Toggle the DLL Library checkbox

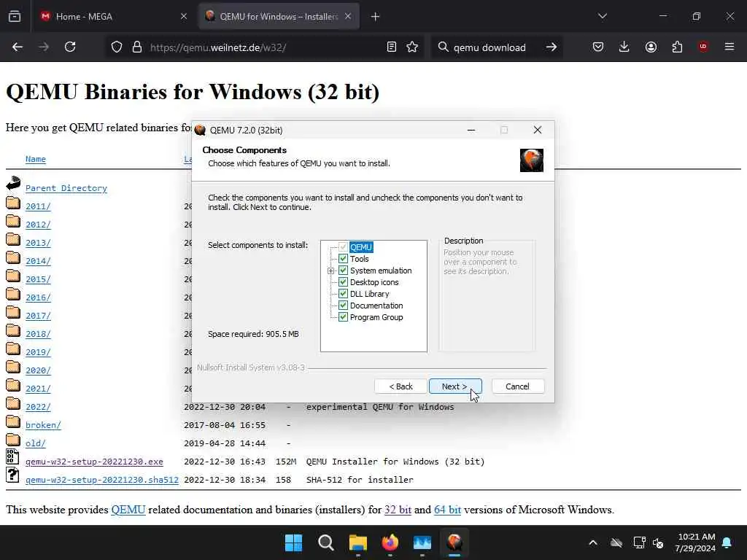(343, 294)
